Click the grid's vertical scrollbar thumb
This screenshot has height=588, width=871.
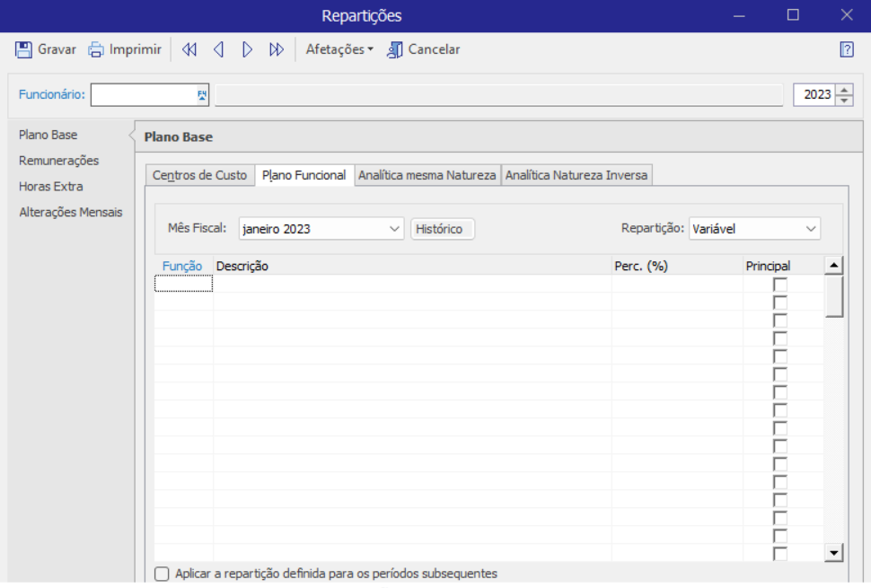tap(834, 296)
